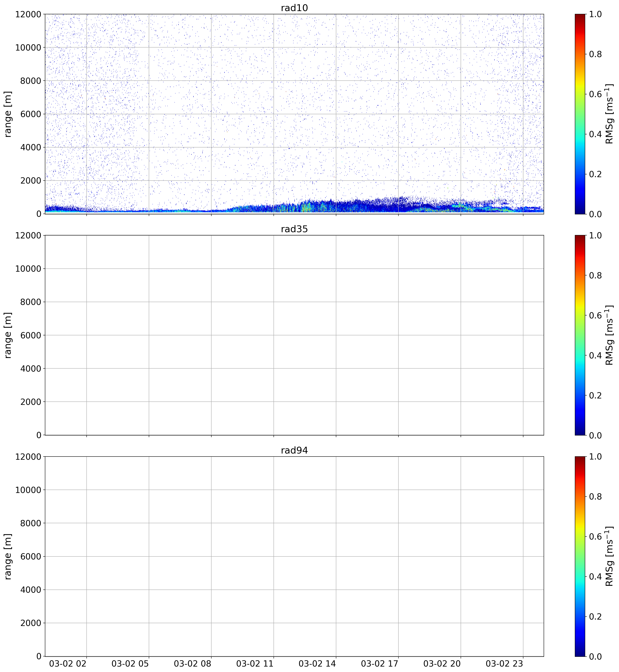
Task: Click the "03-02 05" time axis label
Action: point(130,664)
